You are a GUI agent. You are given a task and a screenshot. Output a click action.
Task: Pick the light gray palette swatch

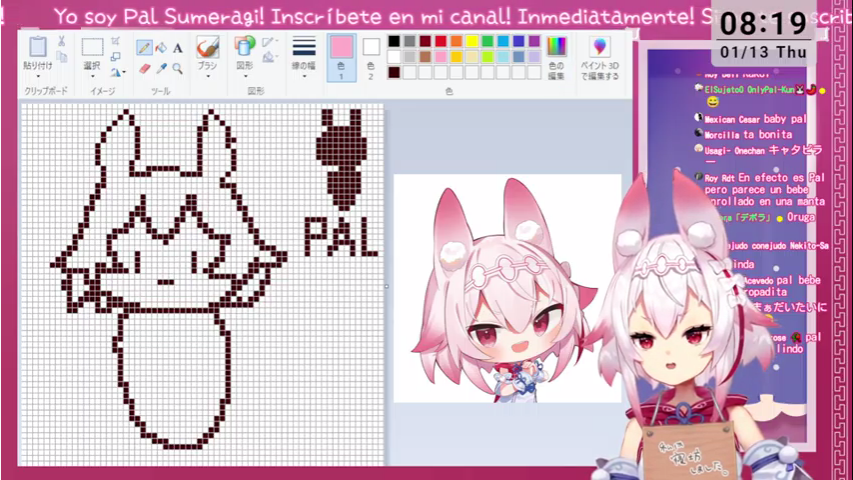point(410,57)
